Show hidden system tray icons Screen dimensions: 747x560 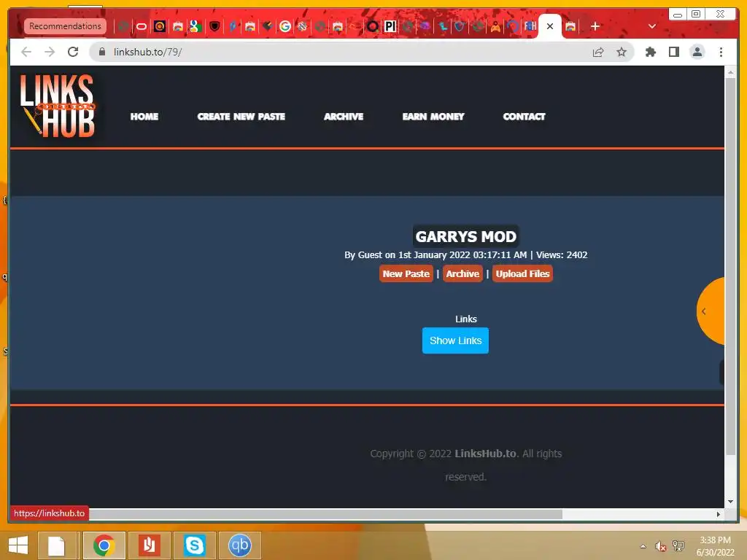coord(643,546)
